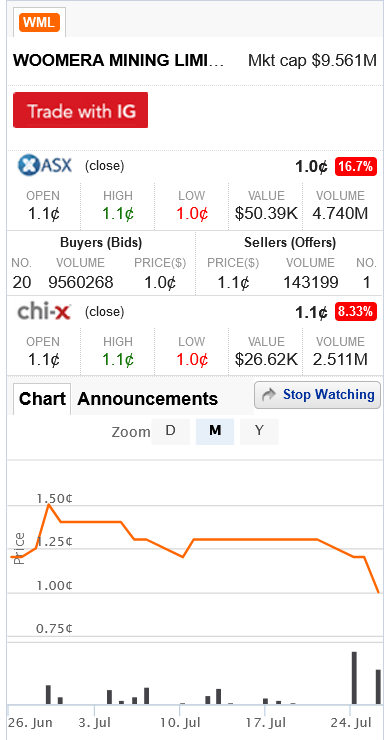
Task: Click the red 8.33% change badge
Action: (x=356, y=312)
